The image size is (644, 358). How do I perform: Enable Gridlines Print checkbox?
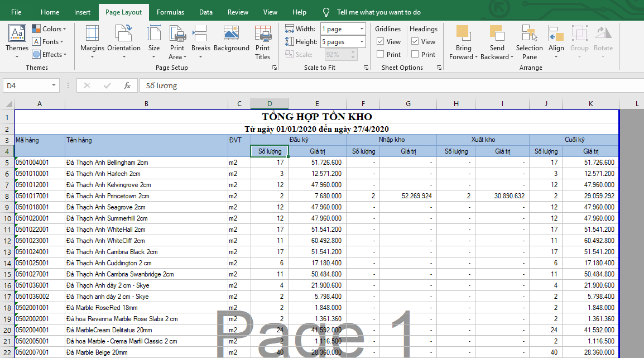381,54
